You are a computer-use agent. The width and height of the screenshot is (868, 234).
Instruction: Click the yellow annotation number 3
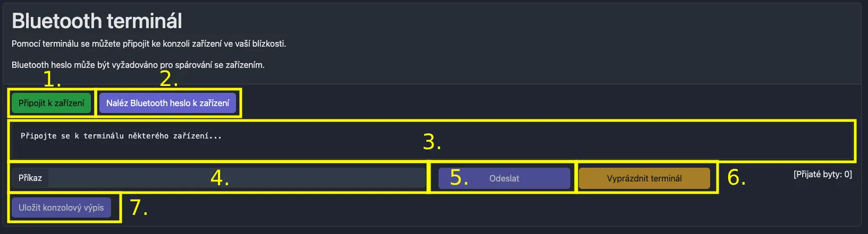click(x=432, y=142)
